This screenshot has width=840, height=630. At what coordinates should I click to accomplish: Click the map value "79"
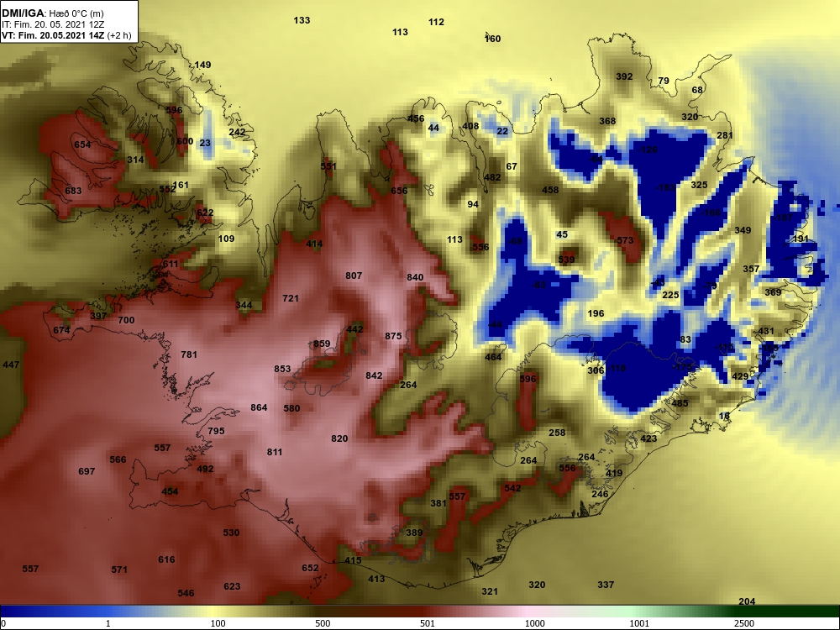click(664, 81)
